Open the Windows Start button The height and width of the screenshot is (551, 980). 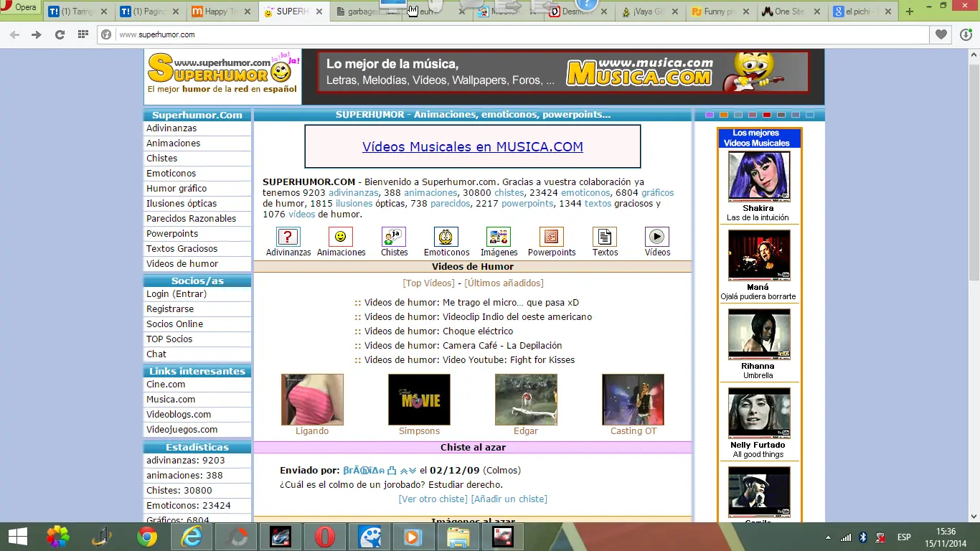(17, 537)
